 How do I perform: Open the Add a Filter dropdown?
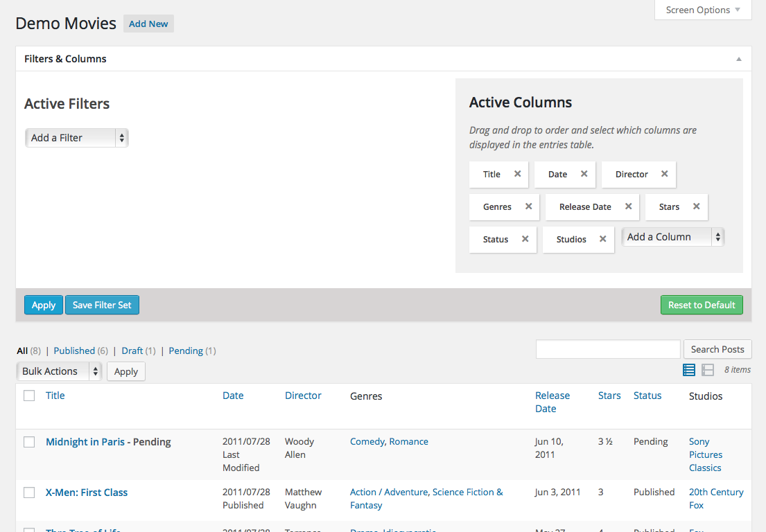click(x=76, y=138)
